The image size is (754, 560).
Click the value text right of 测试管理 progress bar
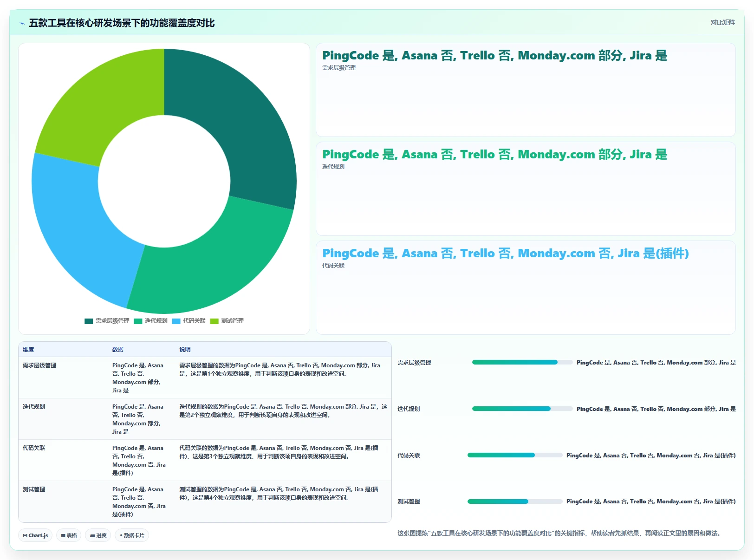pyautogui.click(x=651, y=501)
